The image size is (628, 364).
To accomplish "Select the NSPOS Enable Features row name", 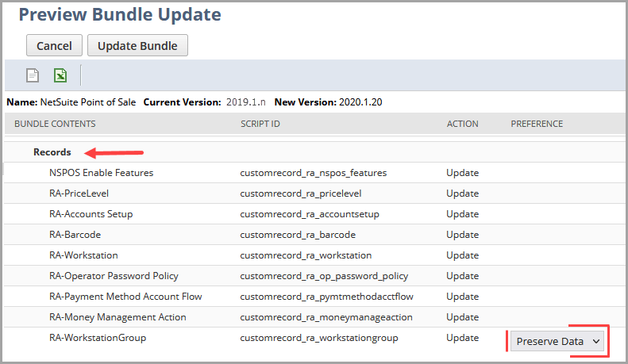I will point(102,173).
